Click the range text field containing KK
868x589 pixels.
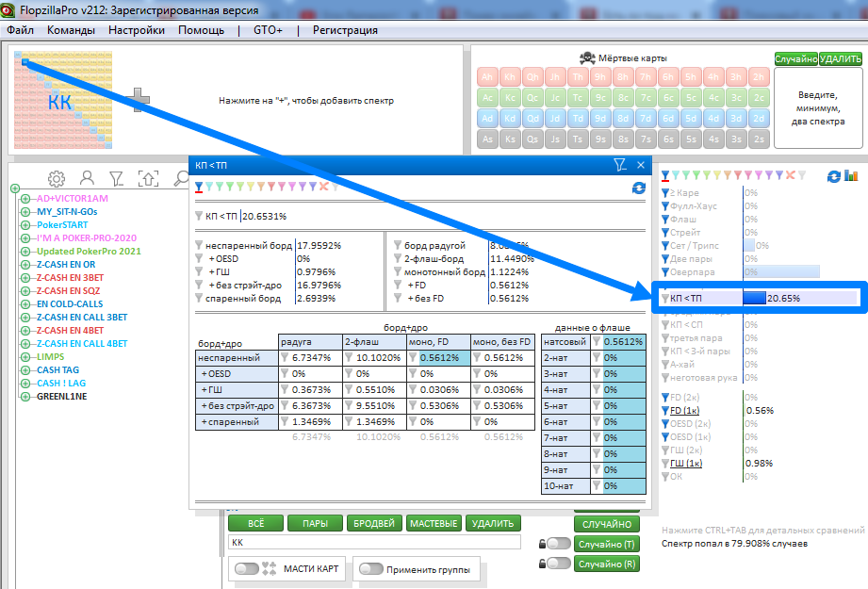coord(373,543)
